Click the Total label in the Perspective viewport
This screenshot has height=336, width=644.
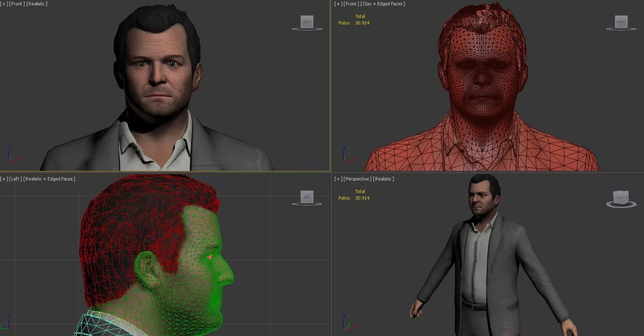[360, 191]
